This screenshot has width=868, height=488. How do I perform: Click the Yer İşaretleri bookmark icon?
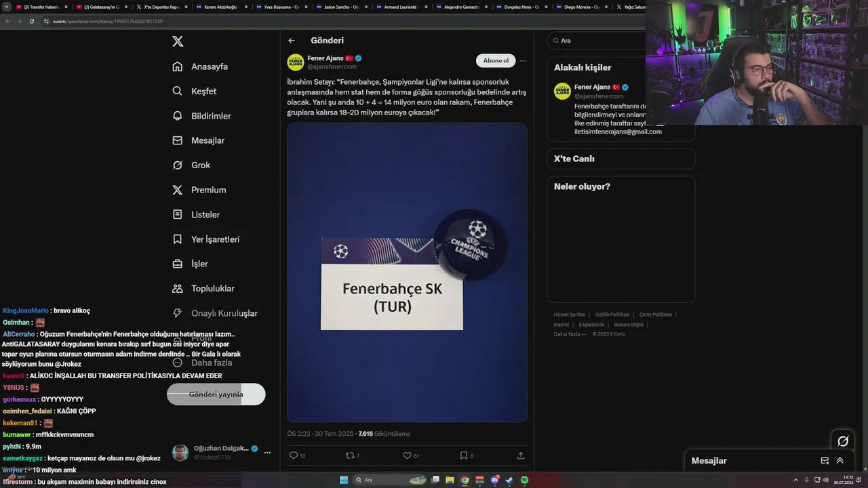[x=178, y=239]
